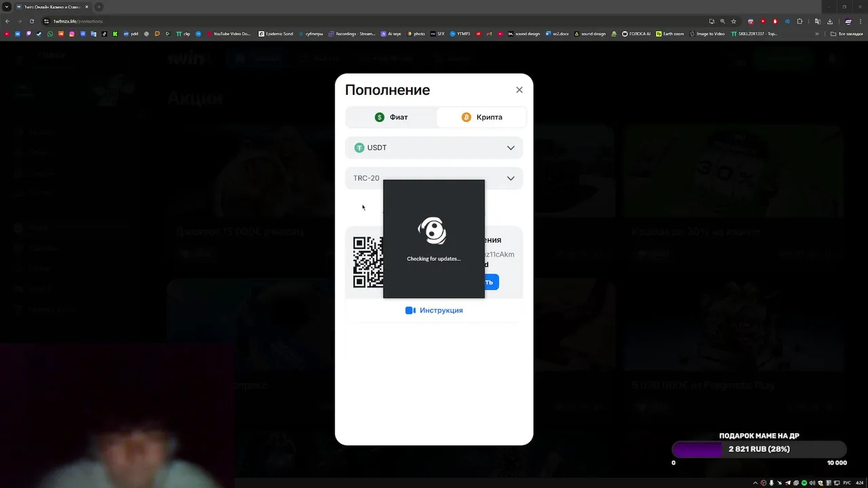Open the Instagram bookmark icon
The width and height of the screenshot is (868, 488).
coord(72,34)
